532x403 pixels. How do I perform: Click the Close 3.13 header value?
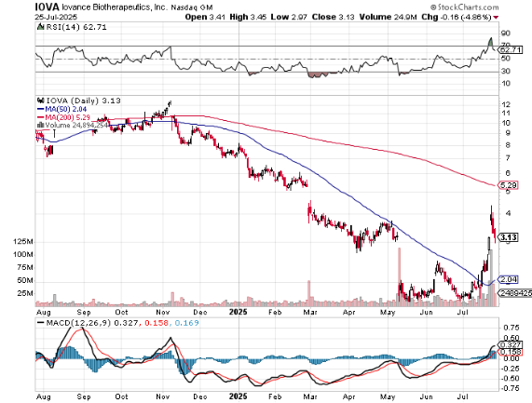tap(333, 17)
